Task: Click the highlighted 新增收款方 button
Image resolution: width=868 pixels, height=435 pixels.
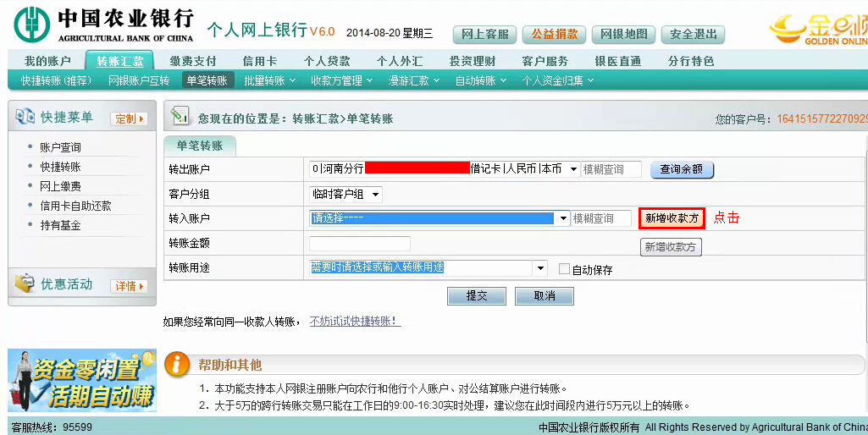Action: (x=672, y=218)
